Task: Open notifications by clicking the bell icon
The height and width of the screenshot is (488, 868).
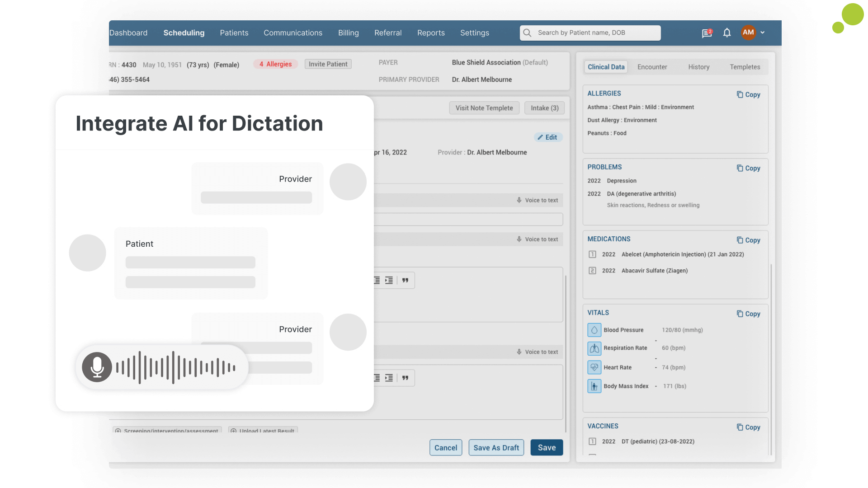Action: 727,33
